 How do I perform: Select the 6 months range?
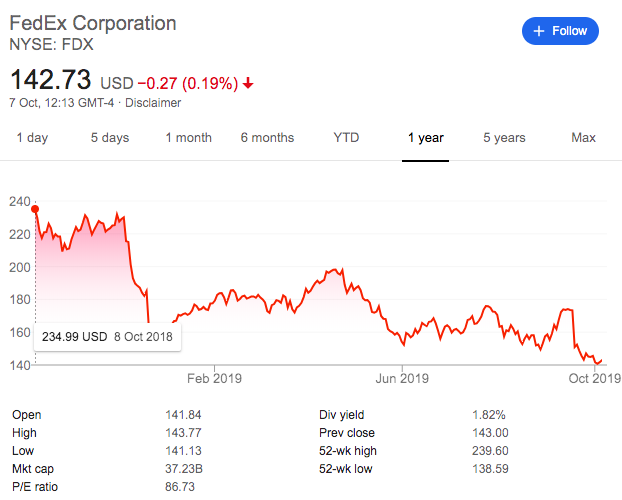tap(267, 138)
